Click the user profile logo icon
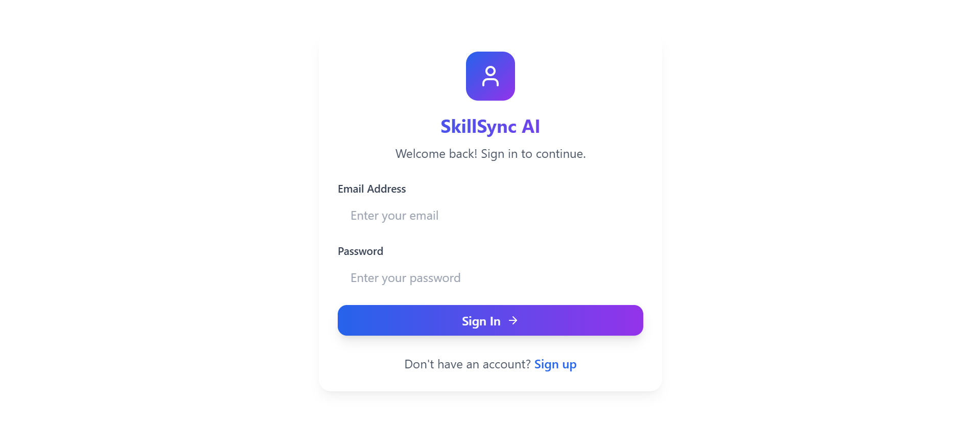Screen dimensions: 980x422 pyautogui.click(x=490, y=76)
